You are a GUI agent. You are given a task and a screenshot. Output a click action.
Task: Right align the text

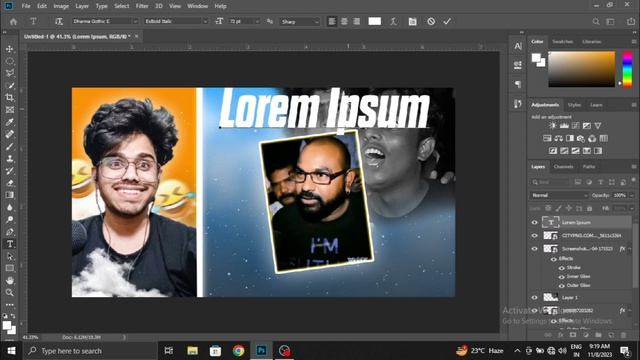pos(356,21)
